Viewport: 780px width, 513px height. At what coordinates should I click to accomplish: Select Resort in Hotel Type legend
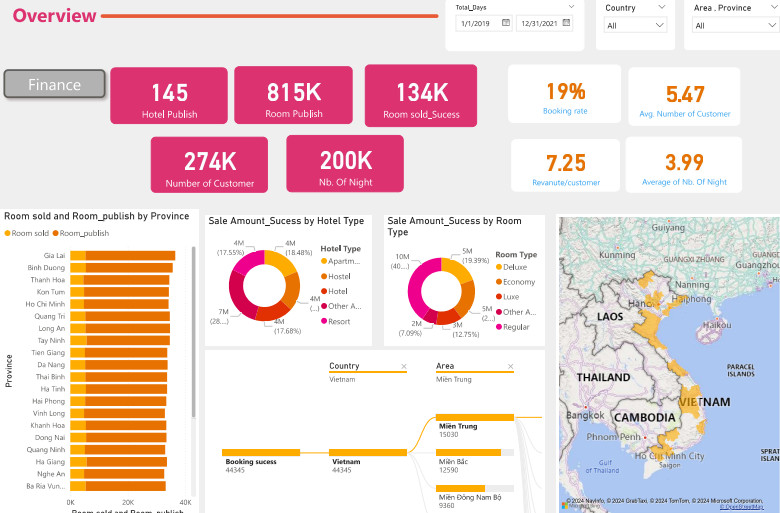(x=336, y=321)
